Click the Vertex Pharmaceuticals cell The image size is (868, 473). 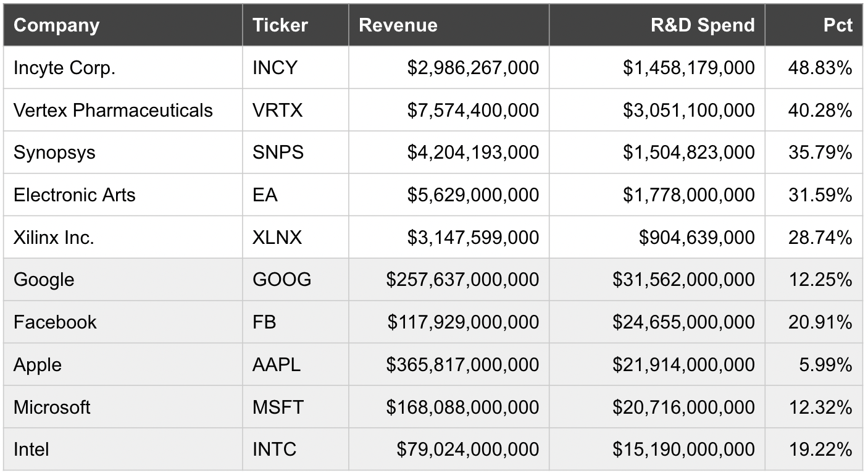[113, 110]
